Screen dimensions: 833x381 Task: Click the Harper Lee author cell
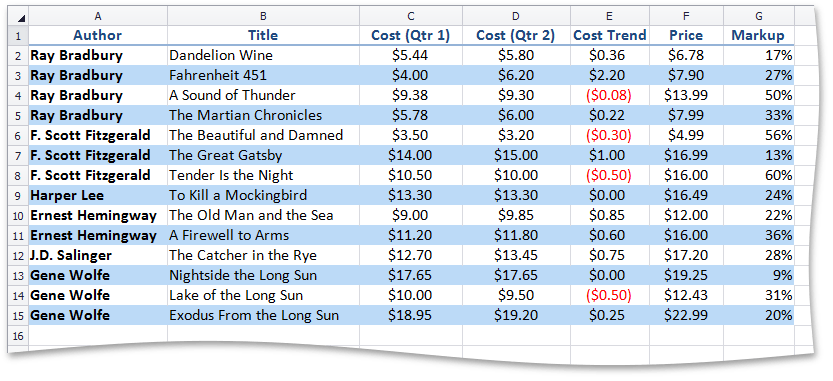pos(98,196)
